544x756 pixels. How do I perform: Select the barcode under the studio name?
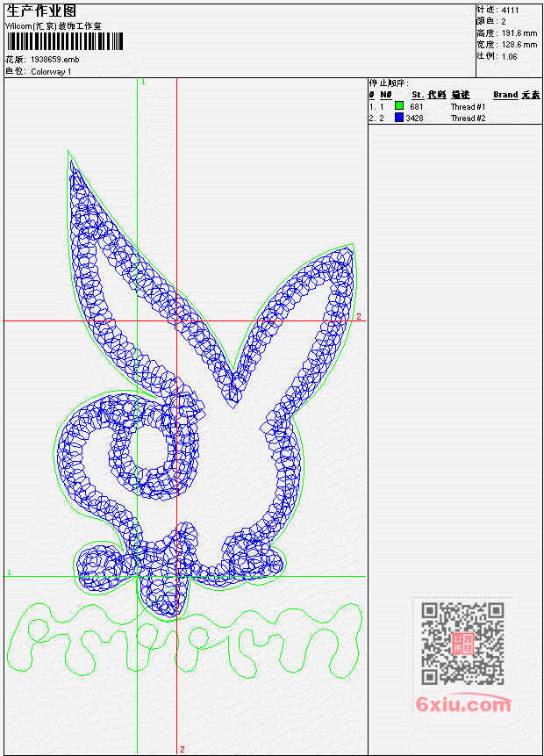(x=65, y=42)
